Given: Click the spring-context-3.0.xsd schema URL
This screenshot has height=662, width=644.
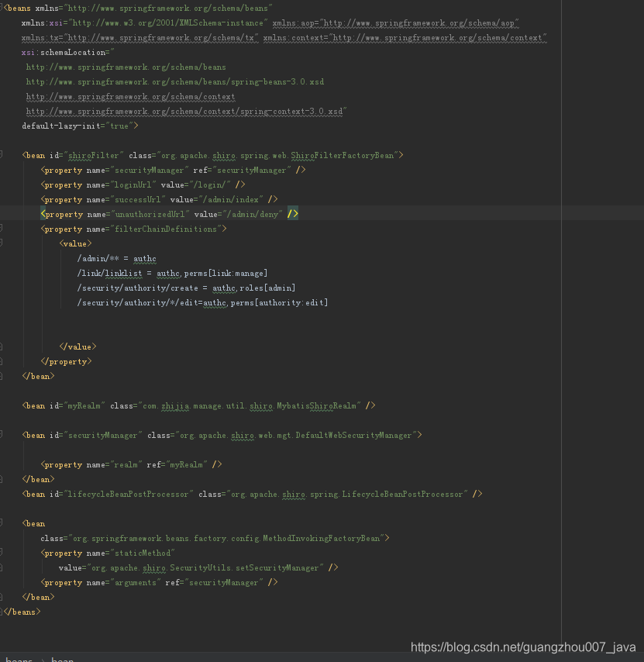Looking at the screenshot, I should tap(184, 111).
